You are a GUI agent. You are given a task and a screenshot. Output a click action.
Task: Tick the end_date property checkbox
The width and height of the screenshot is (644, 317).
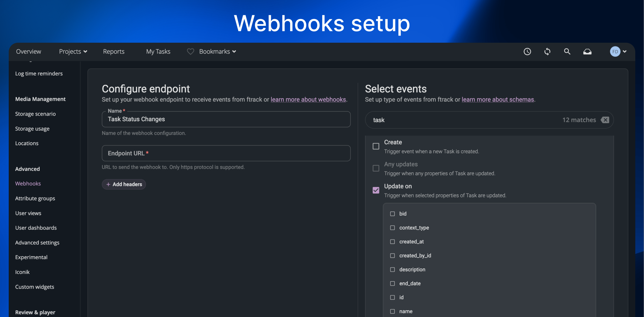click(x=393, y=284)
